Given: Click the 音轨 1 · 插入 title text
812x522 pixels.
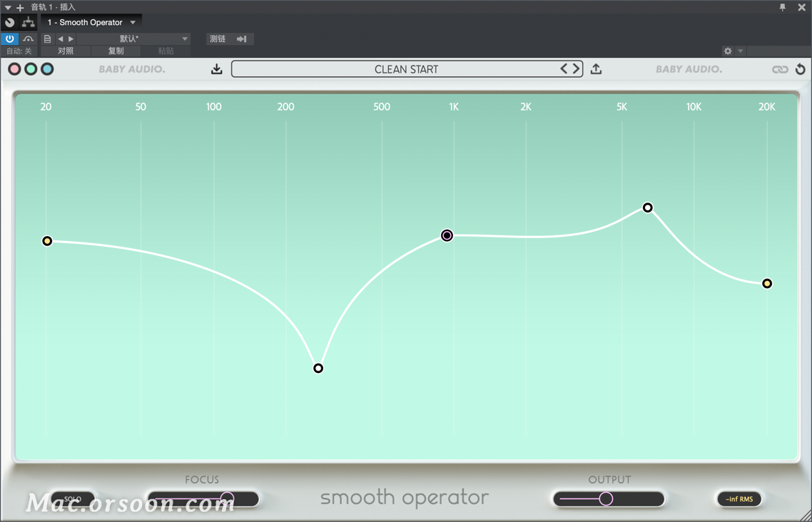Looking at the screenshot, I should tap(54, 7).
